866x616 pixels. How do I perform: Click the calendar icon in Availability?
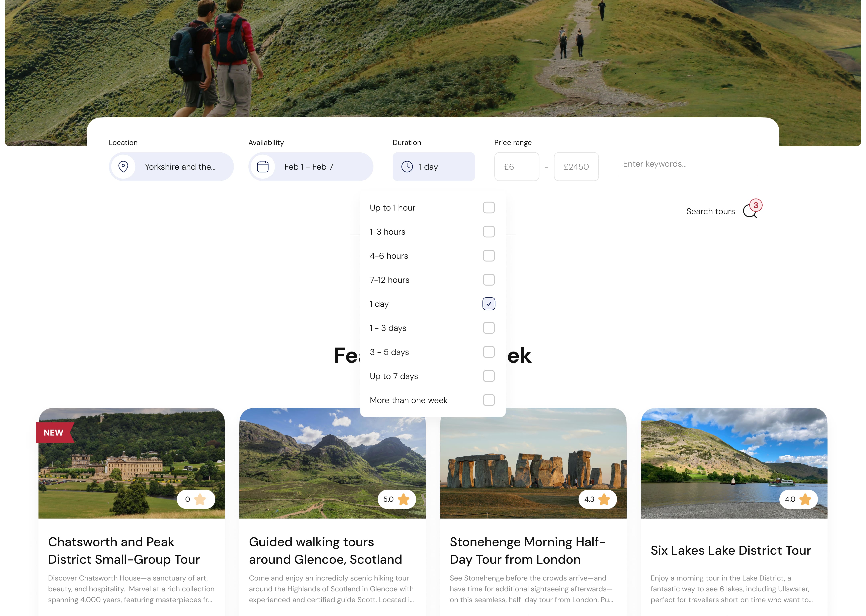click(263, 166)
